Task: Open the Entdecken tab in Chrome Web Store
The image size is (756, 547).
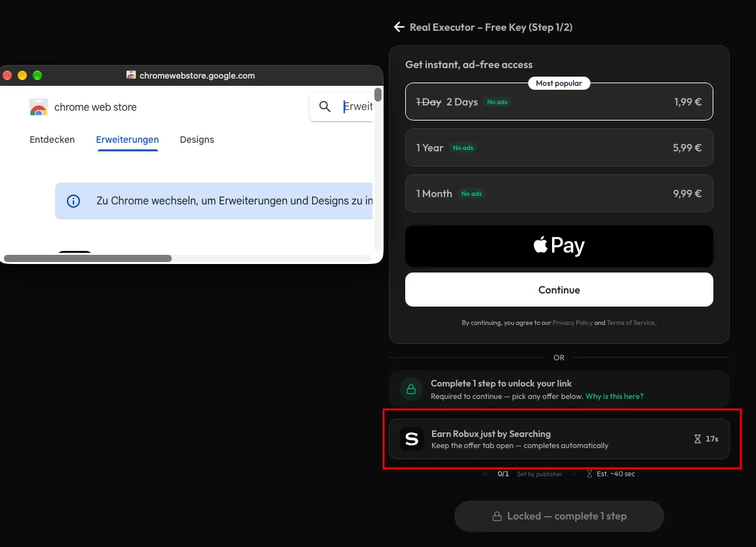Action: pos(52,140)
